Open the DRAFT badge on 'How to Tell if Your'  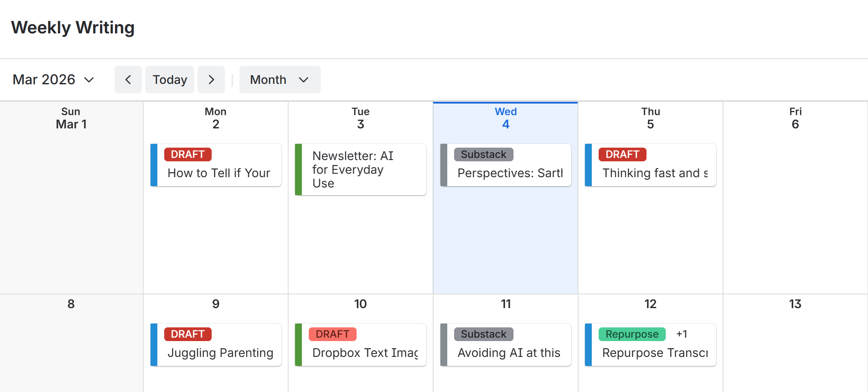pyautogui.click(x=188, y=154)
